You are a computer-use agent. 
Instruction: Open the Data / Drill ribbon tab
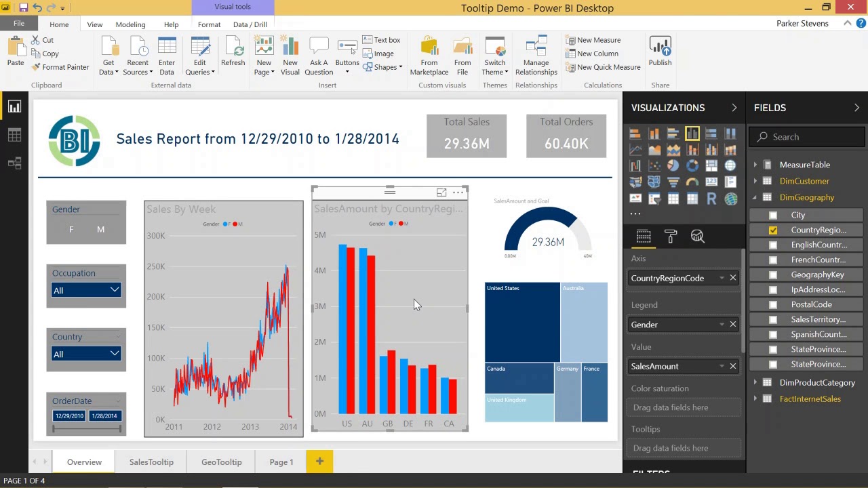tap(250, 24)
